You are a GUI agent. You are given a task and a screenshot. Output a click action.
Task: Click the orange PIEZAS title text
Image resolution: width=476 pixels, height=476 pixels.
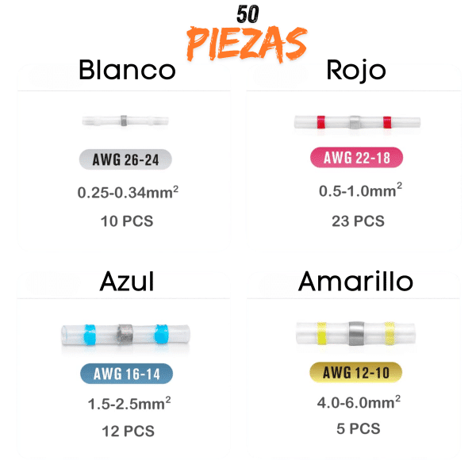click(x=247, y=44)
